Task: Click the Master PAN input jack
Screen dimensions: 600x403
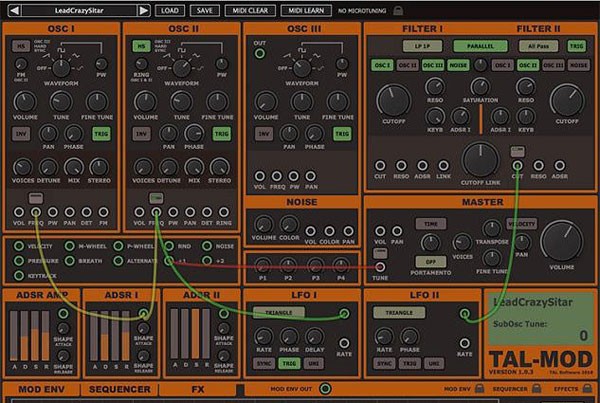Action: [397, 231]
